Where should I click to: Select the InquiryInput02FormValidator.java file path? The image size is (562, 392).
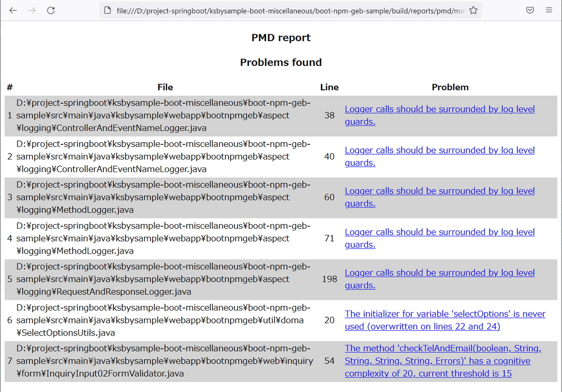click(x=164, y=361)
